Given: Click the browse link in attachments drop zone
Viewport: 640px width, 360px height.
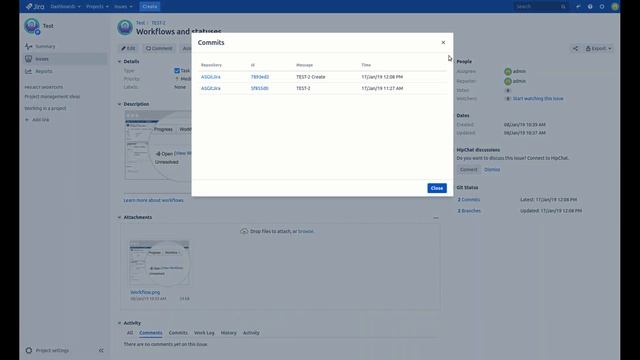Looking at the screenshot, I should pyautogui.click(x=306, y=231).
